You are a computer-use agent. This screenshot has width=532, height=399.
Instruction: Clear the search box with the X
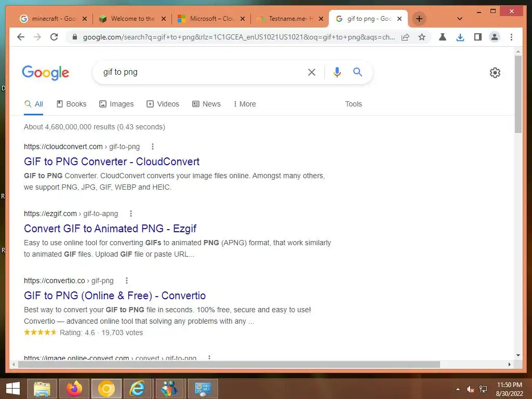[312, 72]
